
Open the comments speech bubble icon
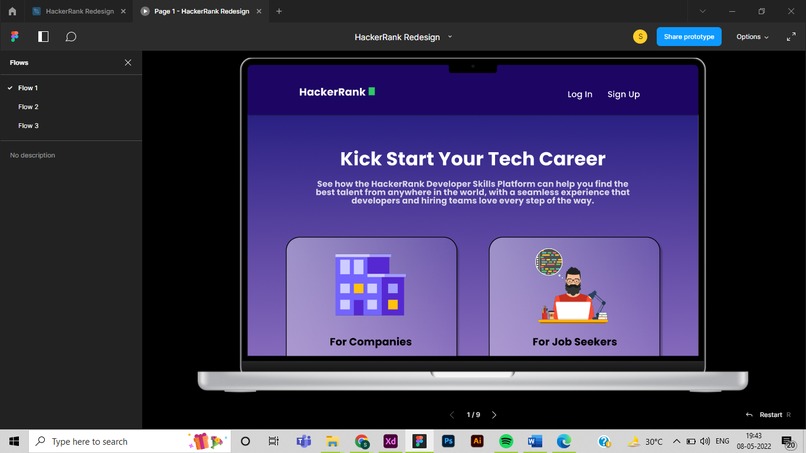click(x=71, y=37)
